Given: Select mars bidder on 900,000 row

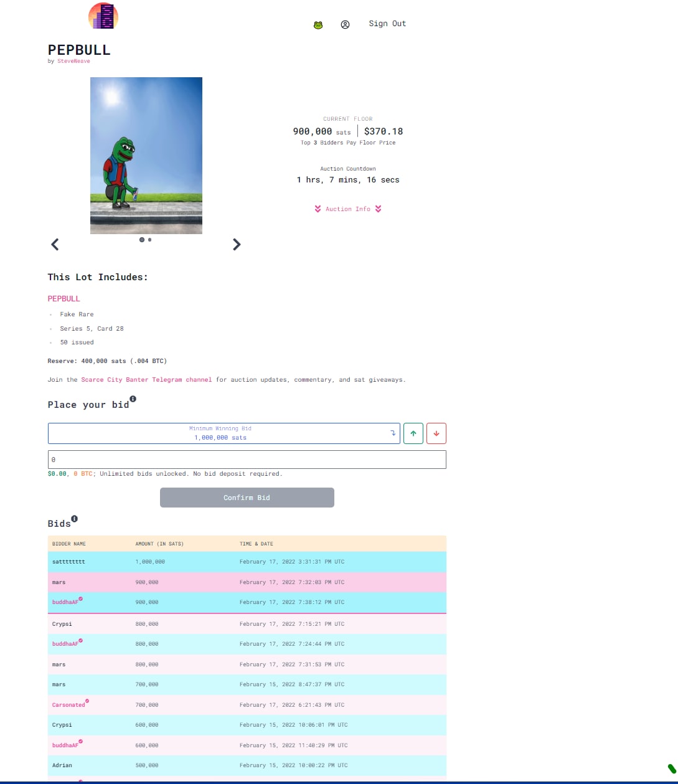Looking at the screenshot, I should (59, 582).
